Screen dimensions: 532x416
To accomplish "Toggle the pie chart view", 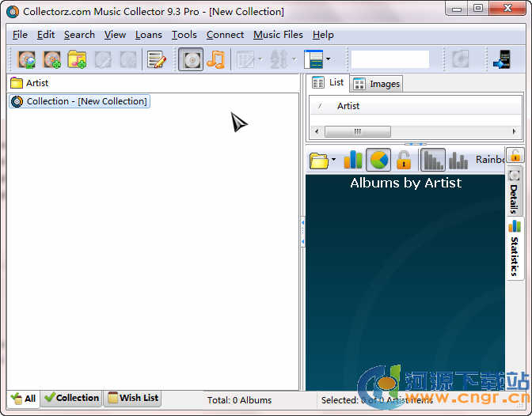I will [x=378, y=159].
